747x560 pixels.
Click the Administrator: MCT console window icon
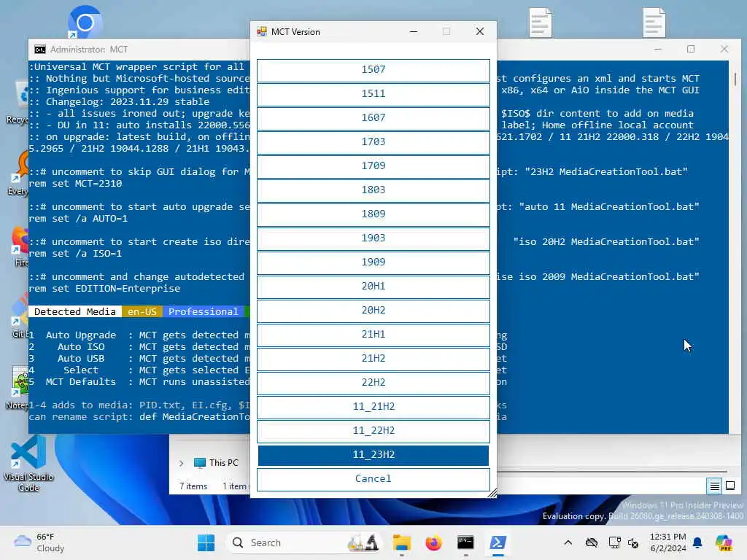tap(40, 50)
